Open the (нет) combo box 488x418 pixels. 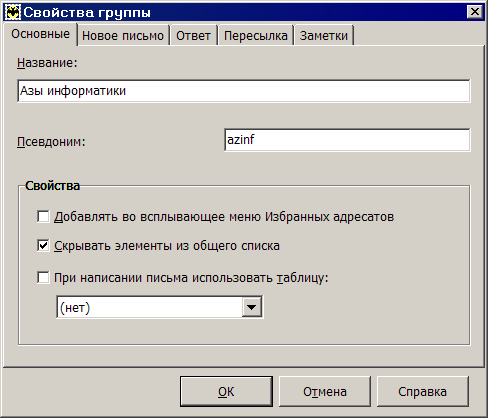point(160,307)
